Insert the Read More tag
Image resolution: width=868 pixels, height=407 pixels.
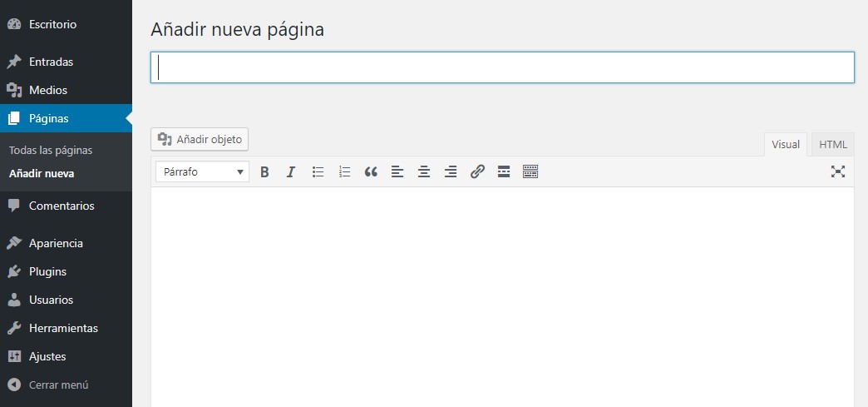503,172
